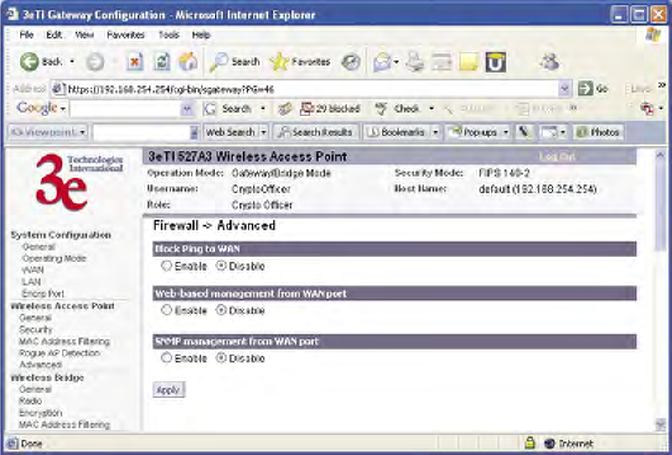This screenshot has width=672, height=455.
Task: Open the File menu
Action: 26,35
